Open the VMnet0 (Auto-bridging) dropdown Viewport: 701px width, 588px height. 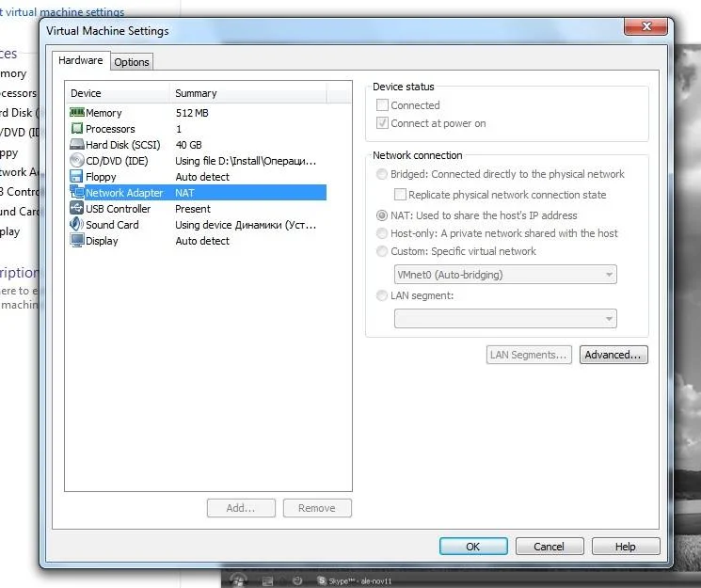[505, 275]
